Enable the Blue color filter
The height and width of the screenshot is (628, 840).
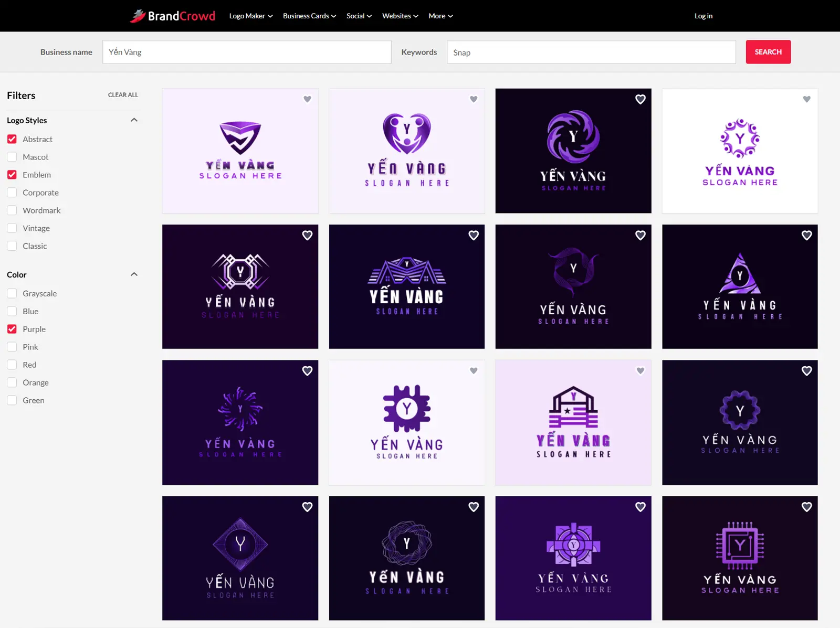point(12,311)
